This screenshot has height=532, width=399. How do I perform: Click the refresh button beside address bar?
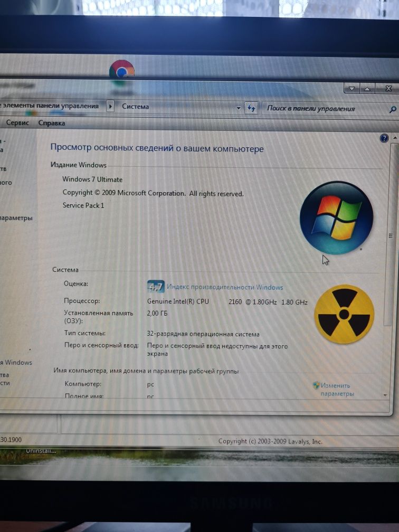[x=251, y=108]
